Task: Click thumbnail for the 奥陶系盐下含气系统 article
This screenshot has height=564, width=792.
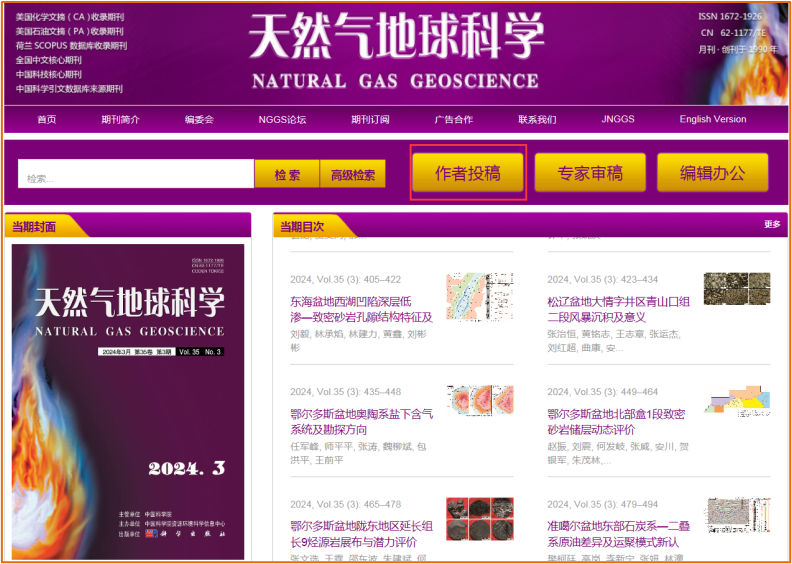Action: pos(480,401)
